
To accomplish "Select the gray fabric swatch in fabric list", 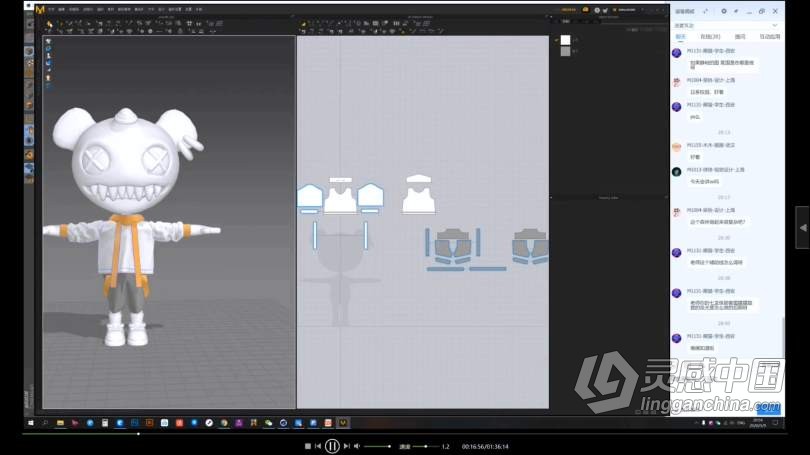I will [x=566, y=51].
